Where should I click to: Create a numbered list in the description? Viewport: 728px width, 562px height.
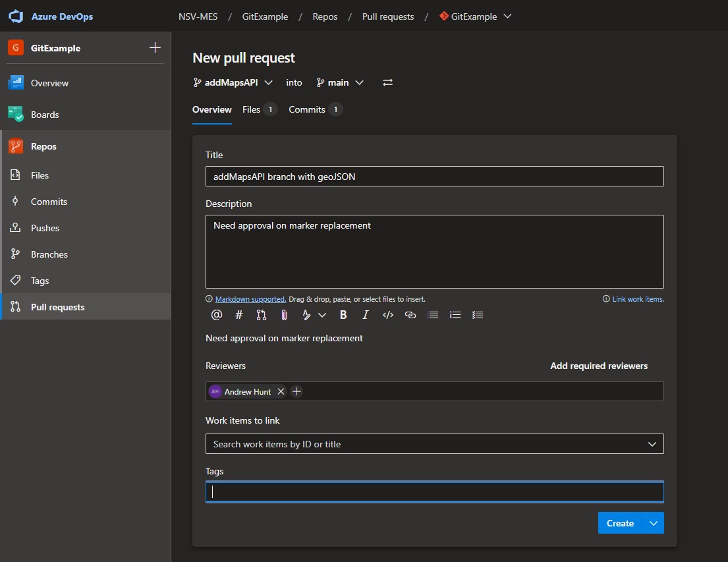pyautogui.click(x=455, y=314)
